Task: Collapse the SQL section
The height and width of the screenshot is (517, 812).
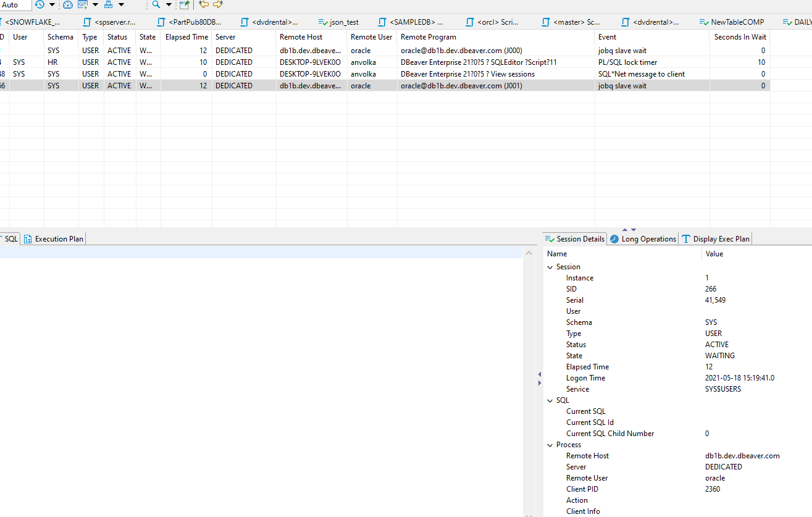Action: coord(550,400)
